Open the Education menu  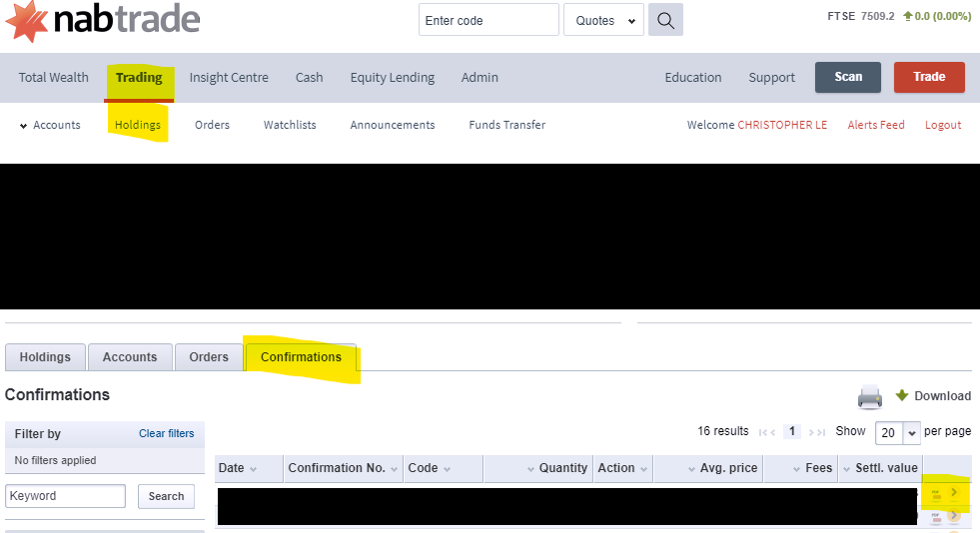pos(692,78)
